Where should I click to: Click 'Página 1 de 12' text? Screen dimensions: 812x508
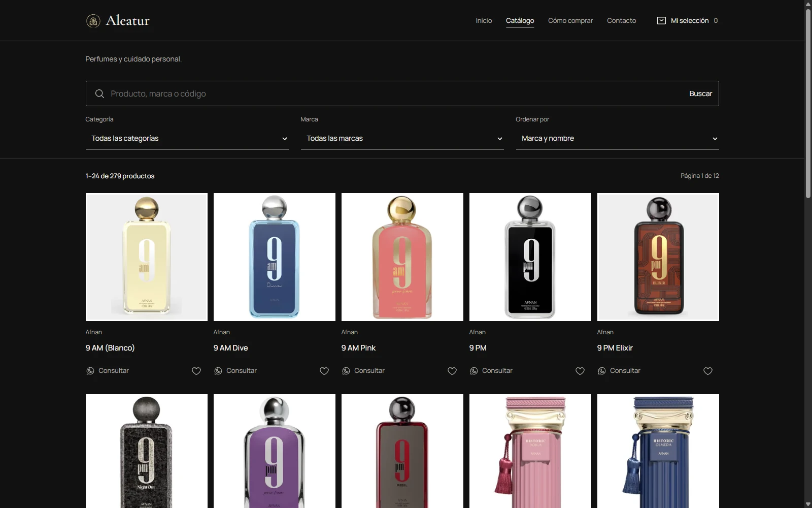coord(700,176)
